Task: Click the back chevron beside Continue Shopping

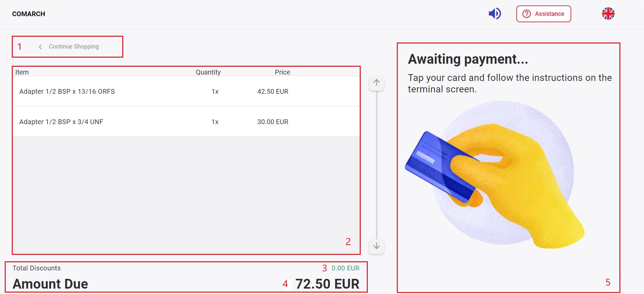Action: (x=40, y=47)
